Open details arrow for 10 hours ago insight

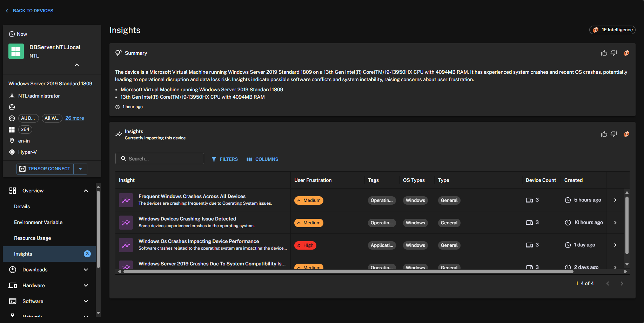tap(615, 223)
